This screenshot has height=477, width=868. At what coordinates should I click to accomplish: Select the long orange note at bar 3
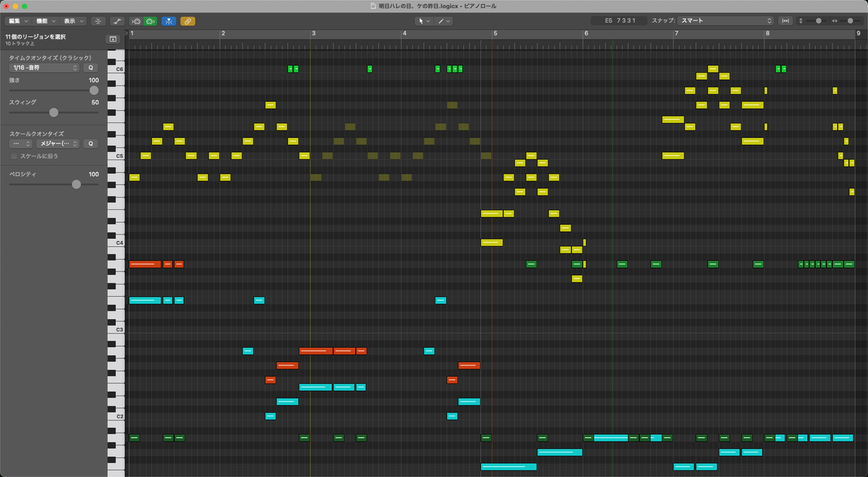315,351
